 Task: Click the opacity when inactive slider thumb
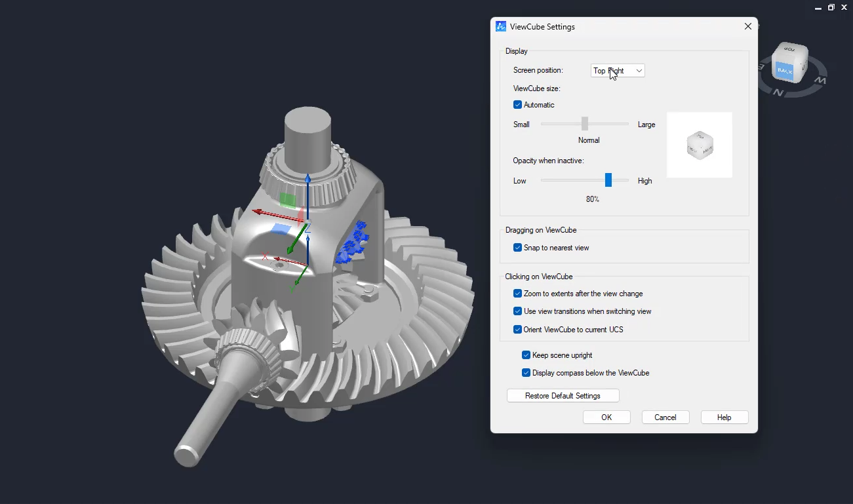(x=608, y=180)
